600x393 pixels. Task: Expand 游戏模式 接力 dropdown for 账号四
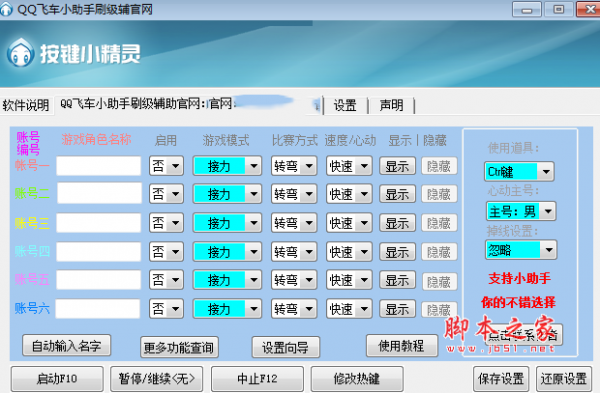[227, 252]
